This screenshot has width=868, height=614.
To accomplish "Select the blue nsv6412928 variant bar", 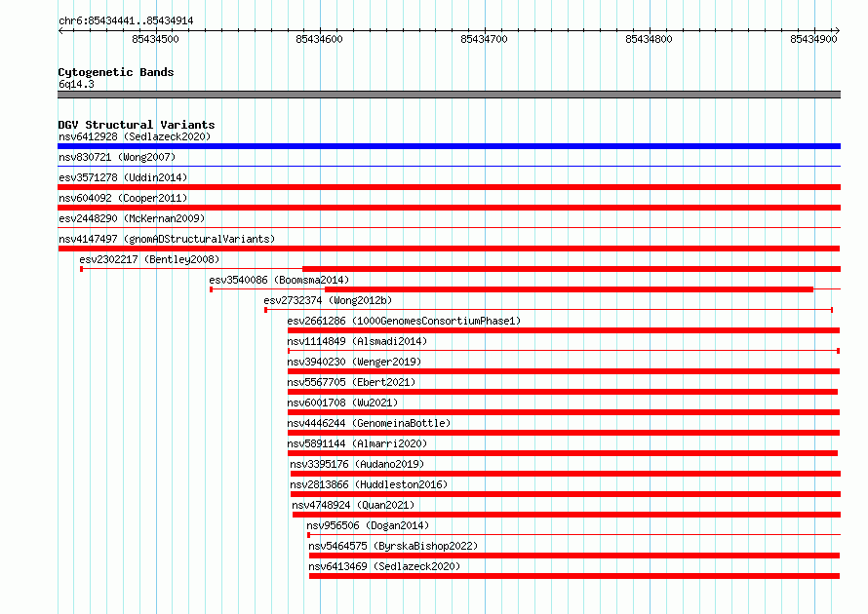I will [x=449, y=146].
